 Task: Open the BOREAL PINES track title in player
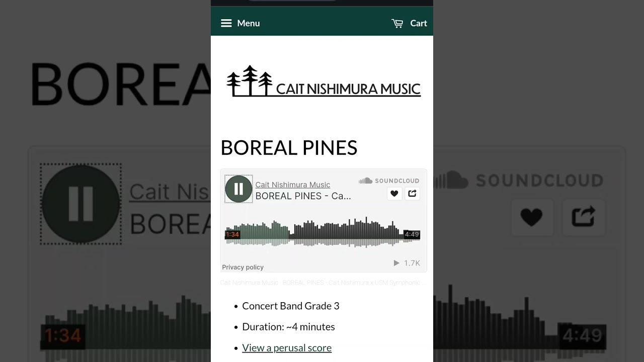coord(303,196)
